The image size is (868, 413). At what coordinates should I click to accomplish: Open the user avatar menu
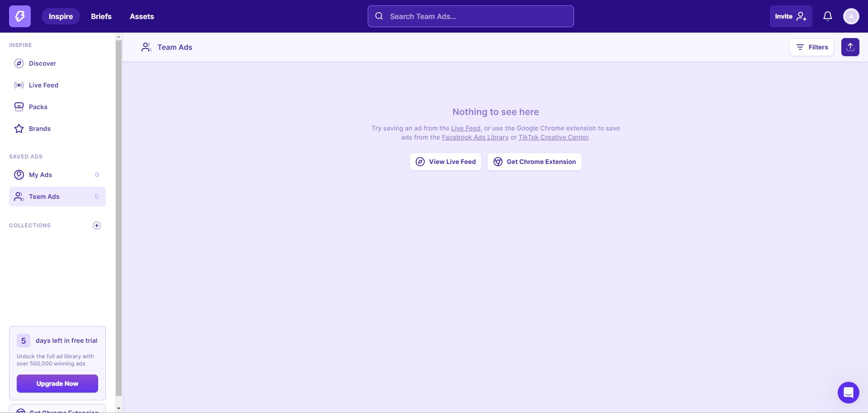pyautogui.click(x=851, y=16)
